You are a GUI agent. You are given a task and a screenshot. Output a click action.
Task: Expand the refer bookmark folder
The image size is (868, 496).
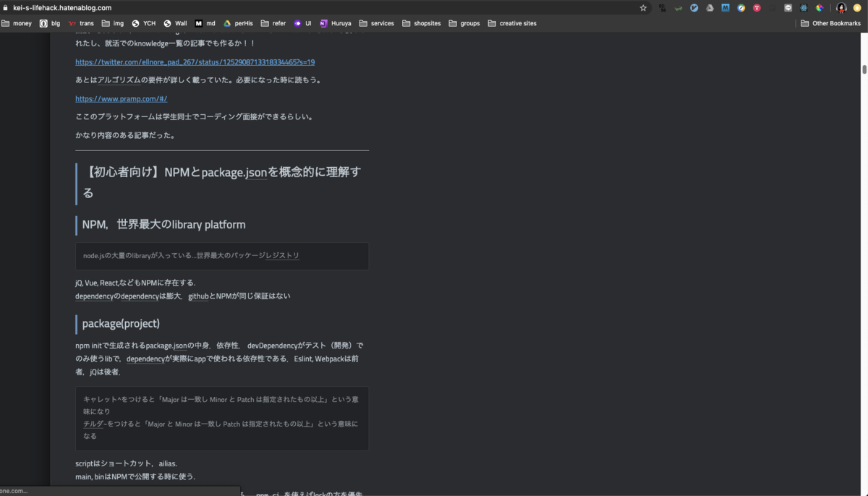[273, 23]
